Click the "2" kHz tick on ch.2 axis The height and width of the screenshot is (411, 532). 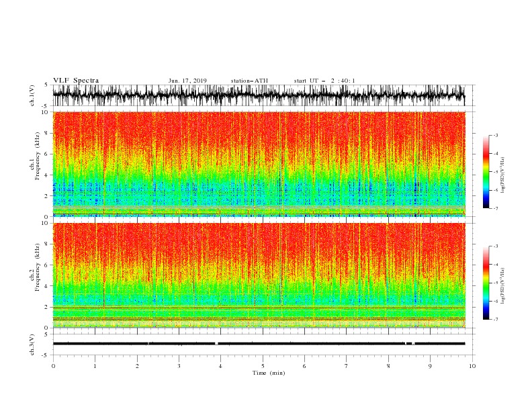point(46,307)
